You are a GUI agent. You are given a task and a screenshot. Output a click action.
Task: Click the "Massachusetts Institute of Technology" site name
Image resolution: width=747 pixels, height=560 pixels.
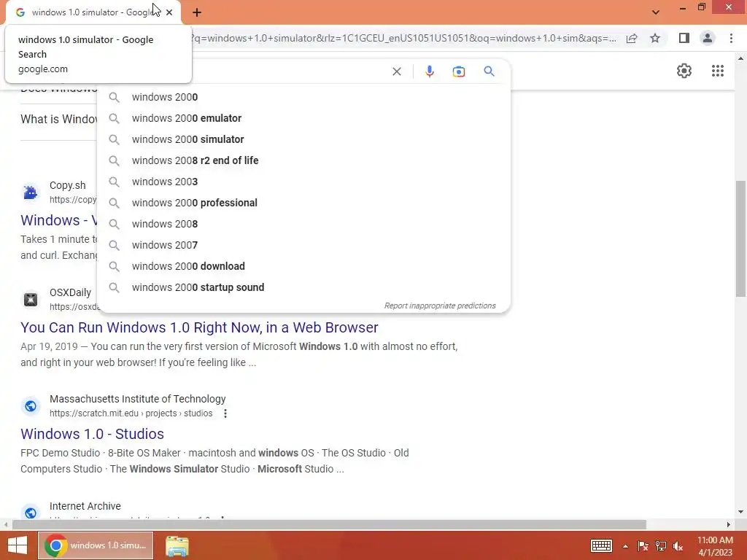click(138, 399)
